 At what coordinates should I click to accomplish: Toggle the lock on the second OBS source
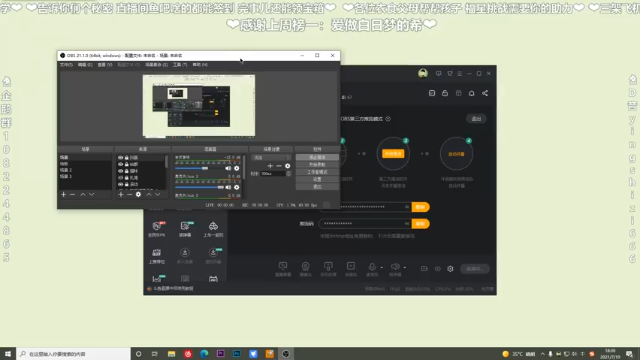click(127, 164)
